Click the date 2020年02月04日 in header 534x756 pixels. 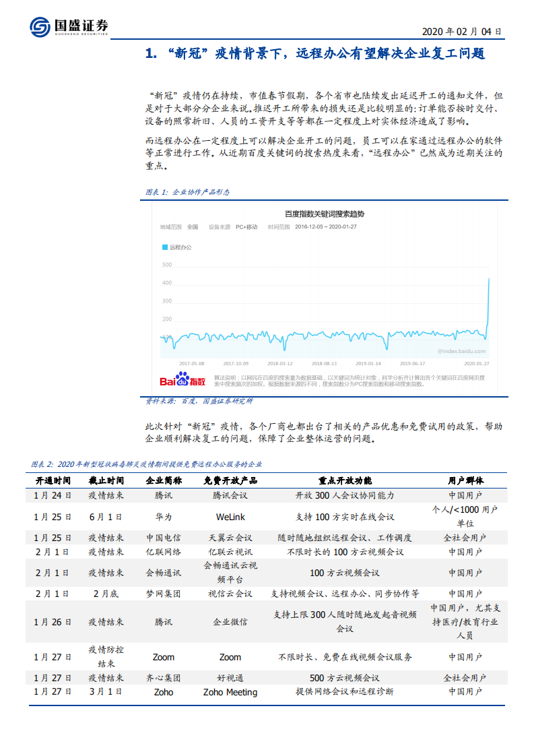(x=462, y=32)
